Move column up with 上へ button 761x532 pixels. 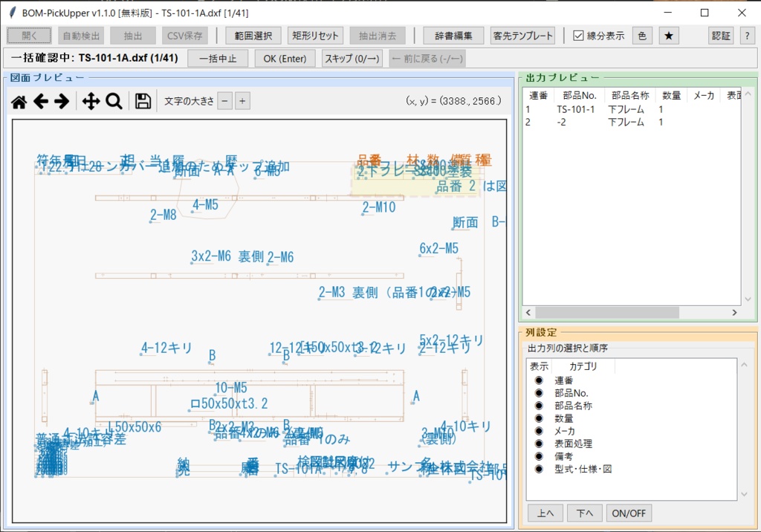[x=545, y=513]
